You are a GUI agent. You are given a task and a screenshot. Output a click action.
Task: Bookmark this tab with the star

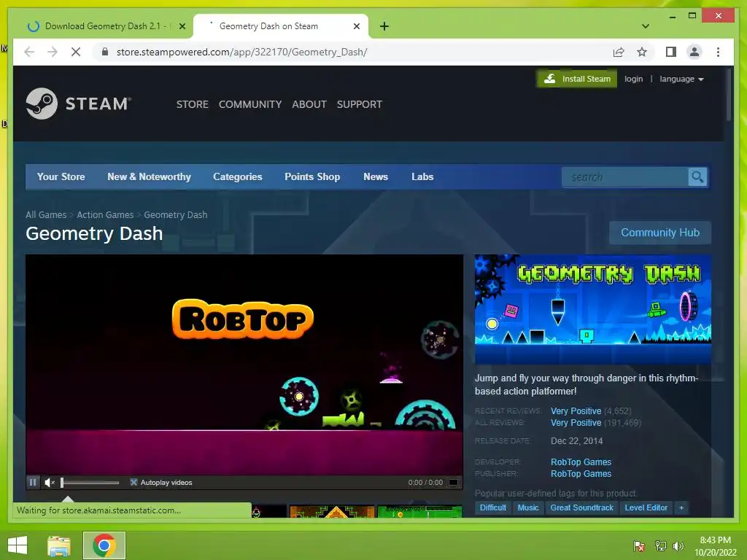642,52
